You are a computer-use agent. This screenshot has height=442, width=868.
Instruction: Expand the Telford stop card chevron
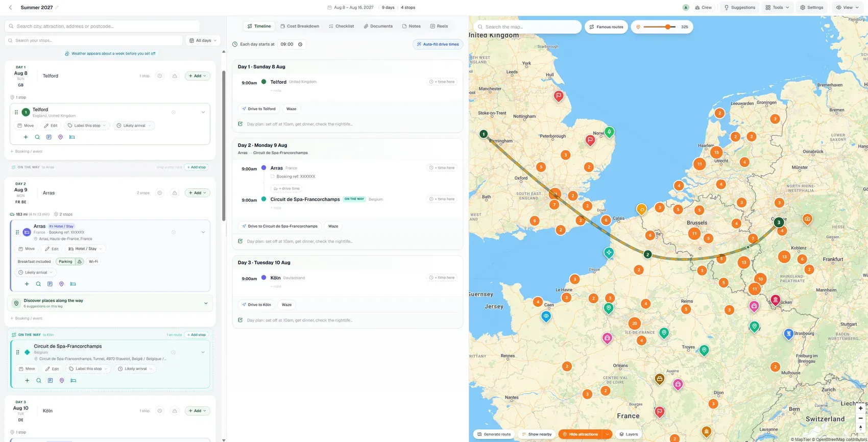(203, 112)
